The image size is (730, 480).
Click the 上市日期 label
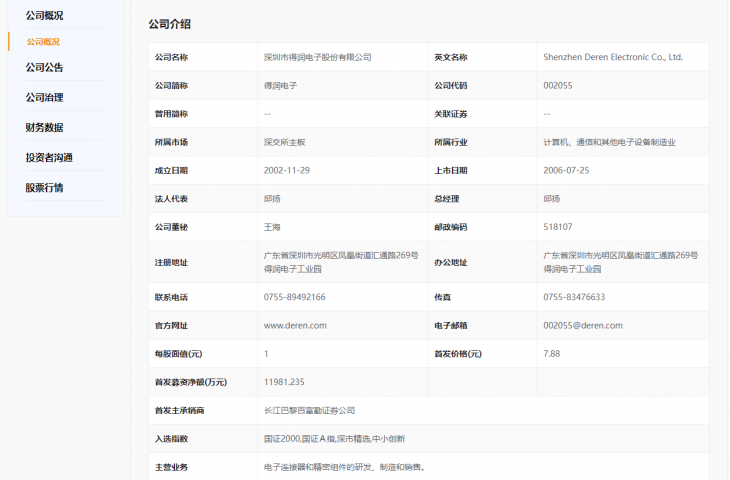pos(451,170)
